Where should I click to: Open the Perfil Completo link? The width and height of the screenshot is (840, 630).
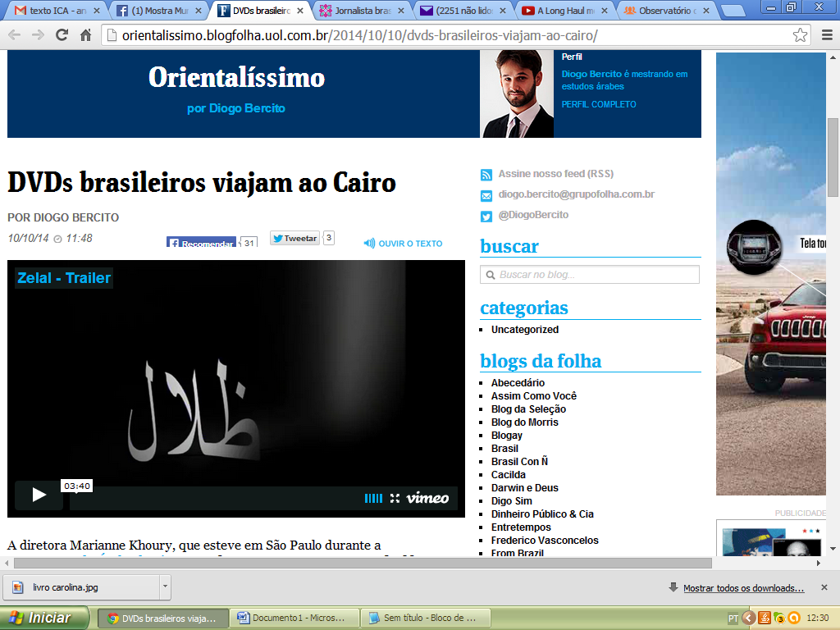click(599, 104)
